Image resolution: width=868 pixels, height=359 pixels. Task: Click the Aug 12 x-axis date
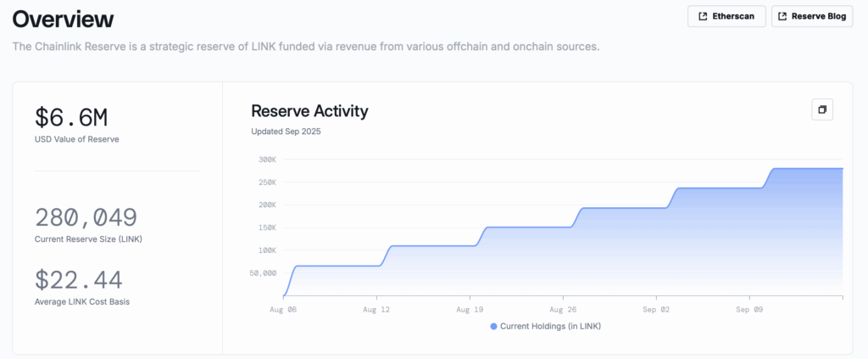tap(376, 311)
